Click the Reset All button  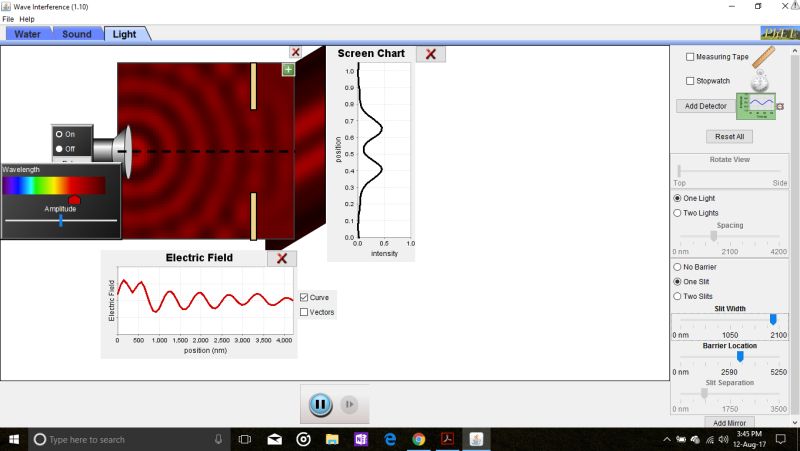[730, 137]
